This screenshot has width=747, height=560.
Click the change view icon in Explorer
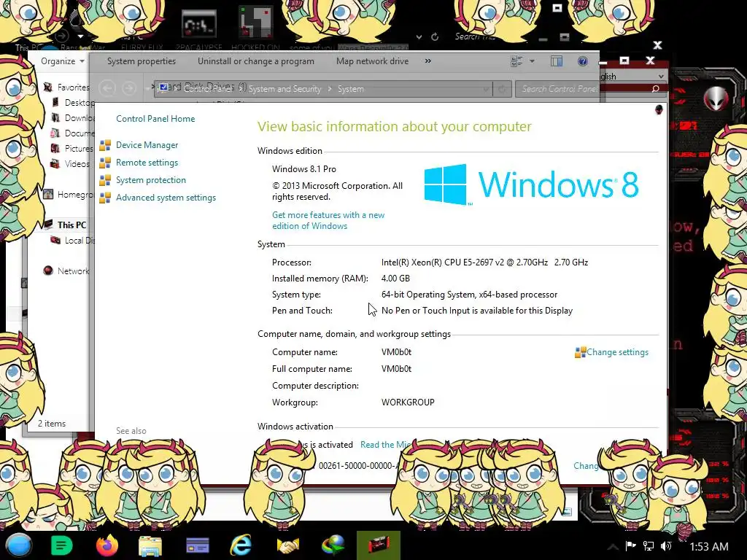(x=516, y=61)
